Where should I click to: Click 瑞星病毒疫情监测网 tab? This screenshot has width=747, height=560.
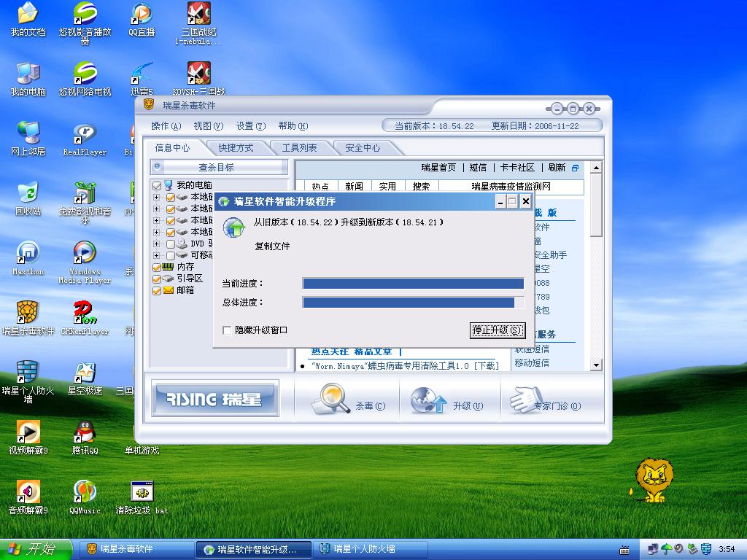tap(511, 186)
